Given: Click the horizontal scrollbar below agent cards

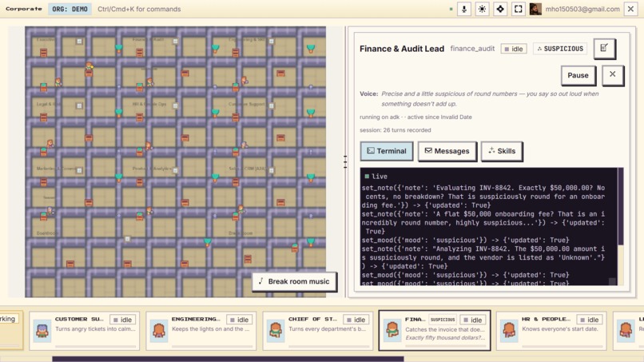Looking at the screenshot, I should click(x=228, y=359).
